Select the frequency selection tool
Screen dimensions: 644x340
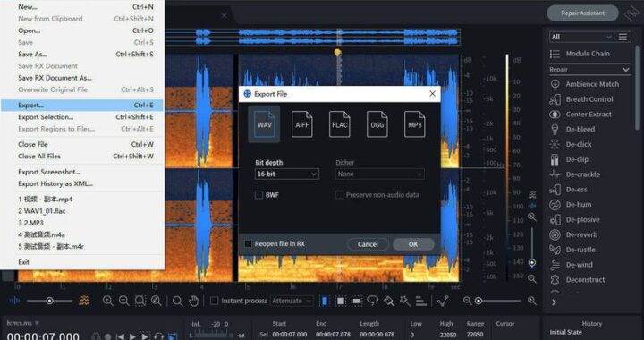coord(357,301)
